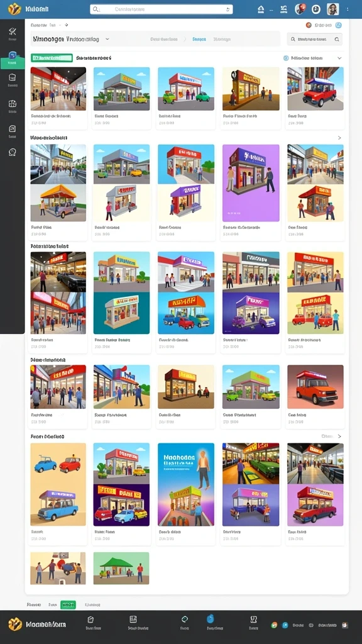Open the green-roof pavilion thumbnail
The image size is (362, 644).
pos(121,568)
